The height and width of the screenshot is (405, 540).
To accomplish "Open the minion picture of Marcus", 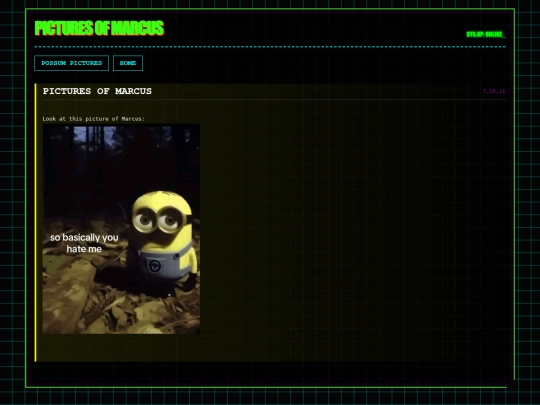I will click(x=121, y=229).
